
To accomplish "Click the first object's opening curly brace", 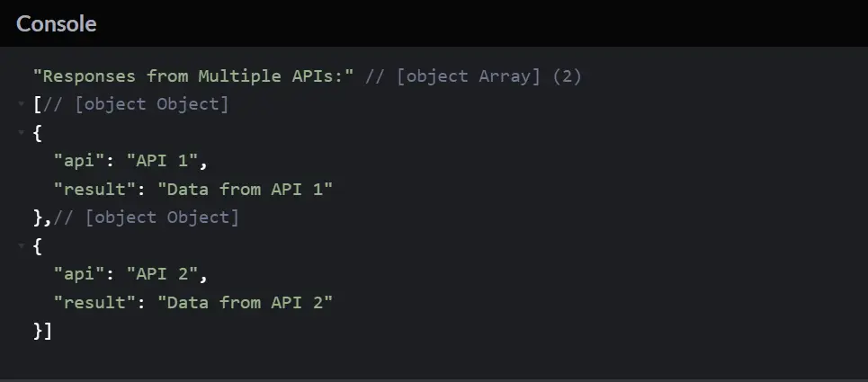I will tap(37, 132).
